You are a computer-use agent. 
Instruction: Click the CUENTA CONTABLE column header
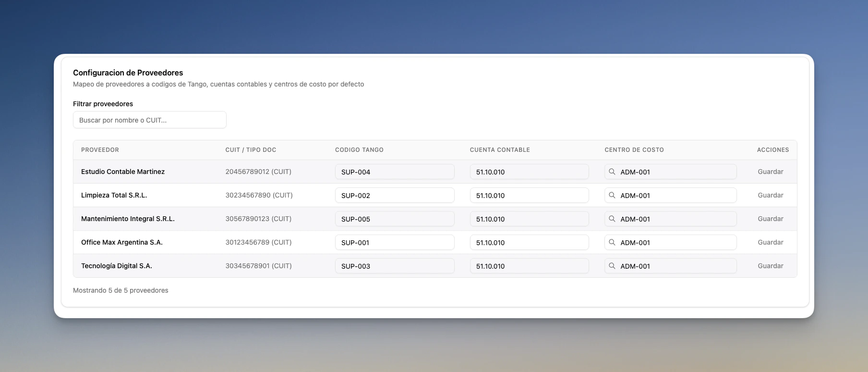point(500,150)
